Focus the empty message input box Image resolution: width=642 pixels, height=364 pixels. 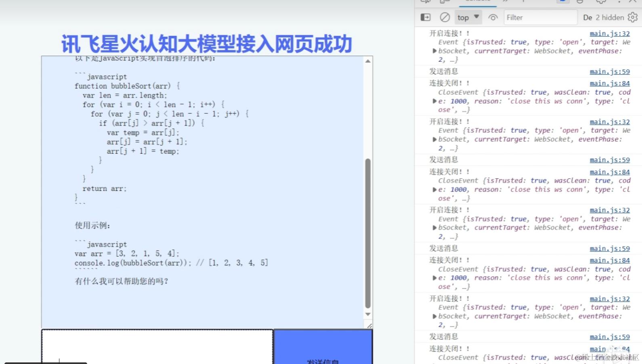tap(157, 346)
